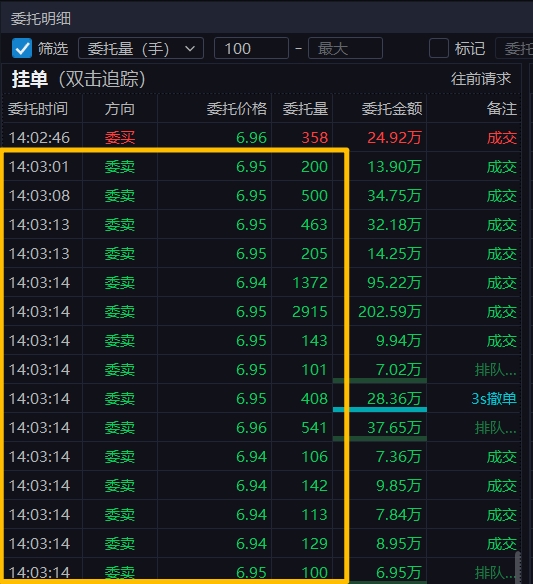The height and width of the screenshot is (584, 533).
Task: Select the sell order with 2915 volume
Action: (x=262, y=311)
